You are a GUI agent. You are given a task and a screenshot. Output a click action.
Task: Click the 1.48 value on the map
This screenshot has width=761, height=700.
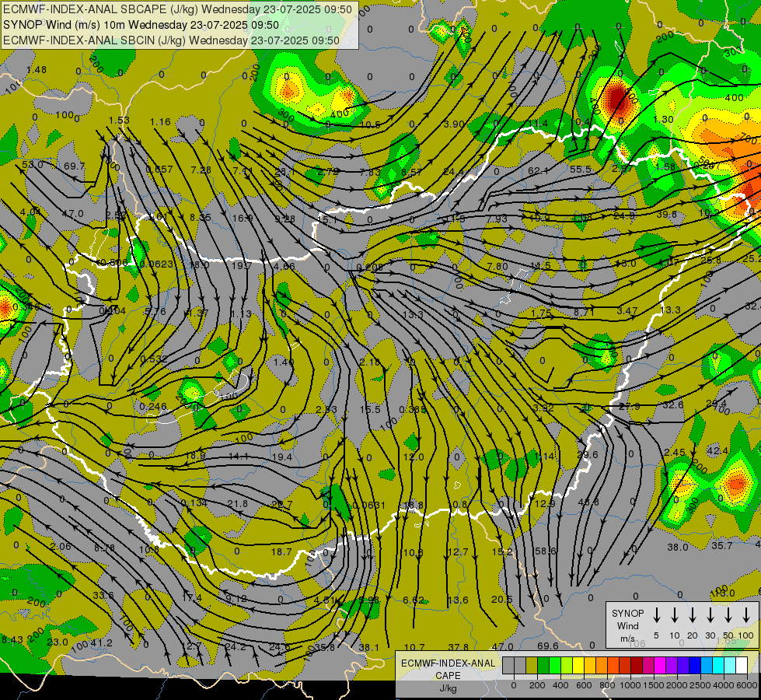coord(37,69)
